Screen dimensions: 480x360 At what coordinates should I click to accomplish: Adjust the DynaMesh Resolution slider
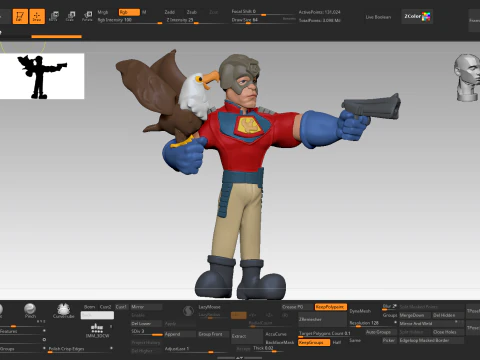373,323
